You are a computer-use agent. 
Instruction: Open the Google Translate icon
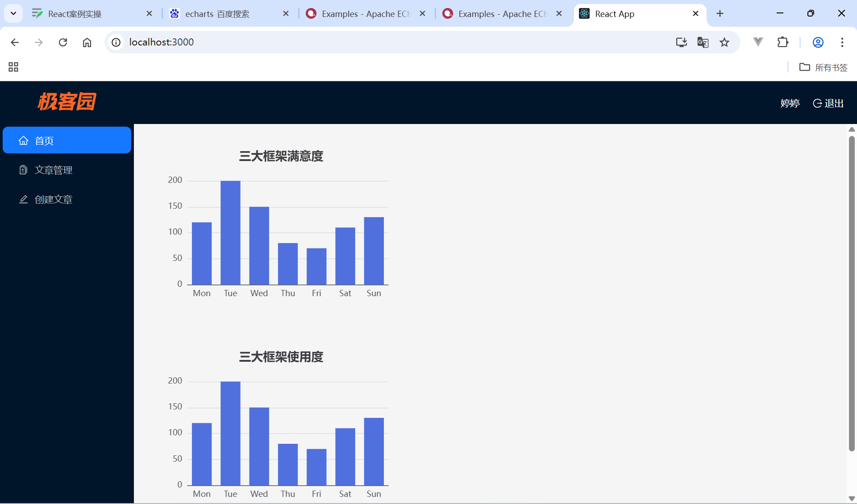[703, 42]
